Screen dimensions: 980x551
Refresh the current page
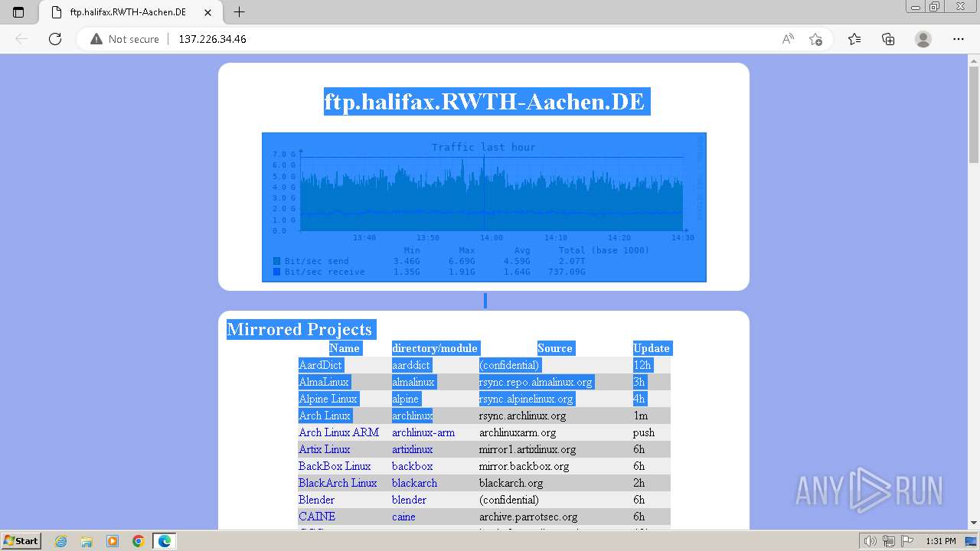pos(55,39)
